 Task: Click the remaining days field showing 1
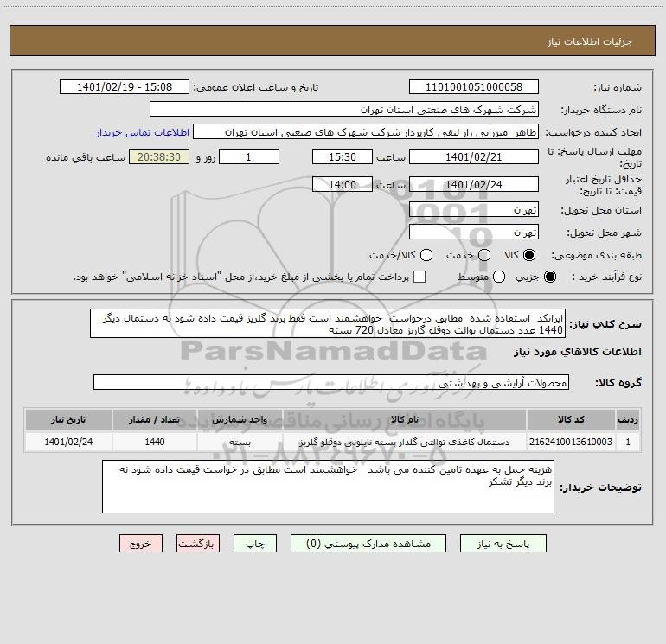coord(249,156)
